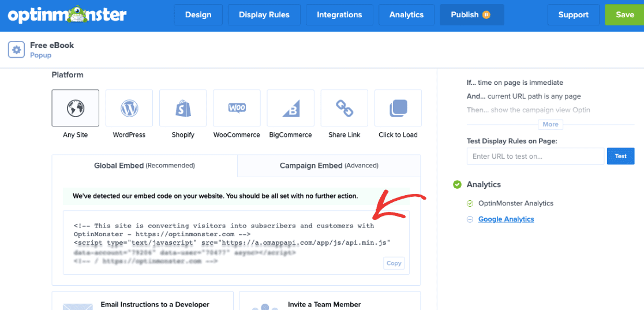Click the 'time on page is immediate' rule
The image size is (644, 310).
(515, 83)
